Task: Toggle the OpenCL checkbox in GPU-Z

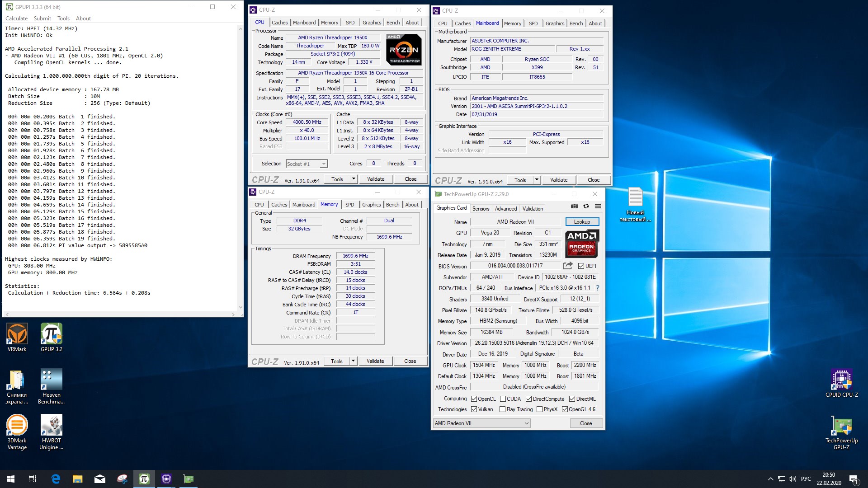Action: pos(474,399)
